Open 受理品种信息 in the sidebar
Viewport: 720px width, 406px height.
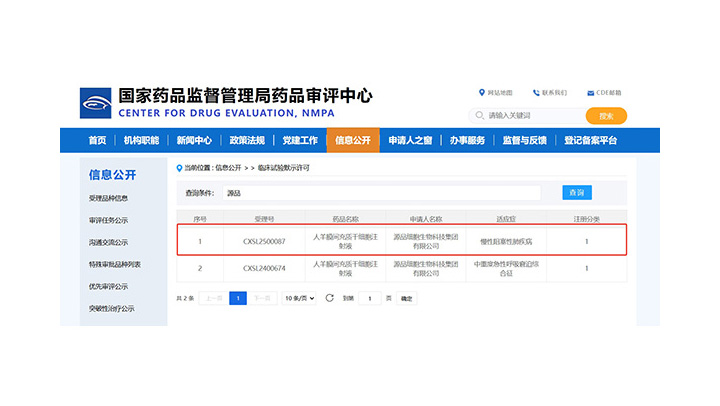tap(108, 198)
